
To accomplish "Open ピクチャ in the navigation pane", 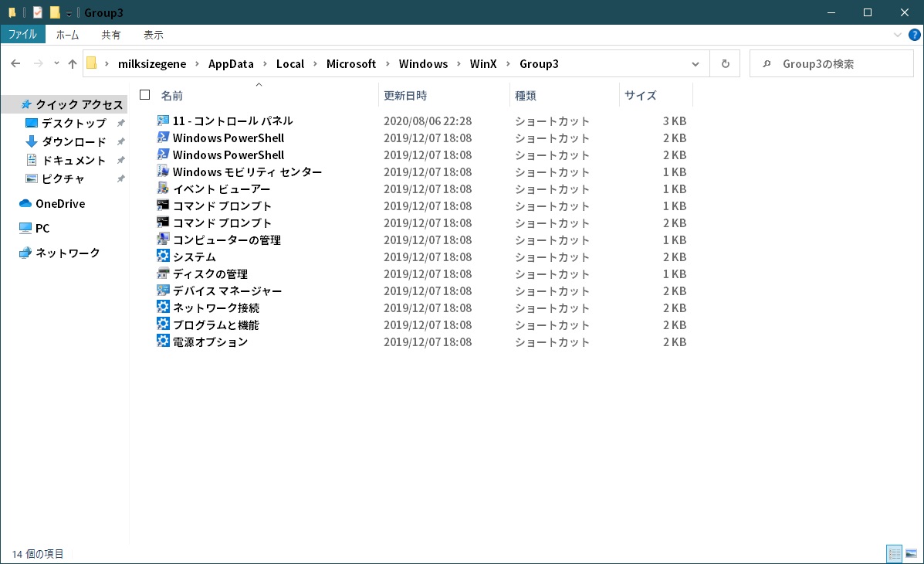I will point(63,178).
